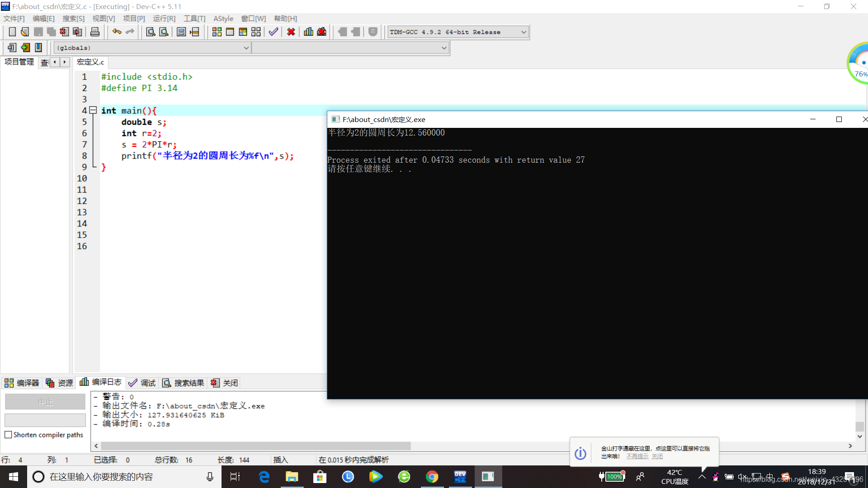Image resolution: width=868 pixels, height=488 pixels.
Task: Select the 宏定义.c editor tab
Action: click(x=90, y=62)
